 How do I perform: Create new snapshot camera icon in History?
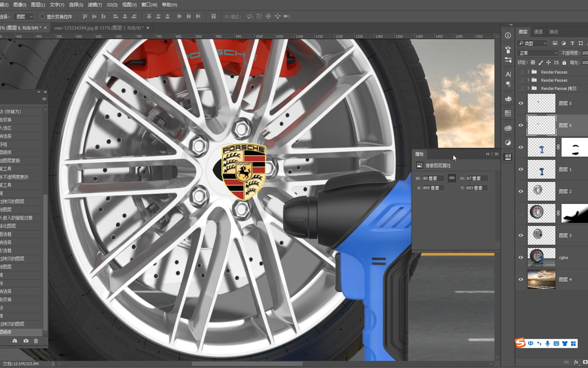26,341
